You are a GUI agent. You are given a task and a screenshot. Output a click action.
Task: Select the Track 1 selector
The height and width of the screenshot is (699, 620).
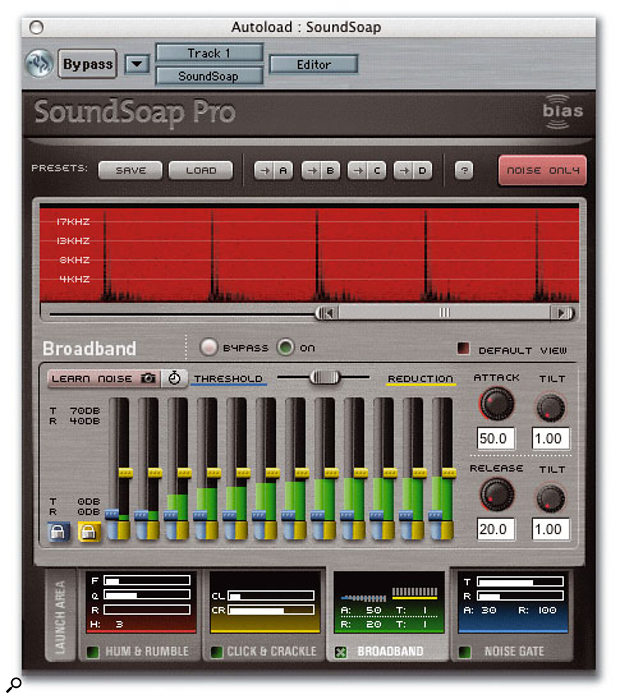tap(209, 53)
